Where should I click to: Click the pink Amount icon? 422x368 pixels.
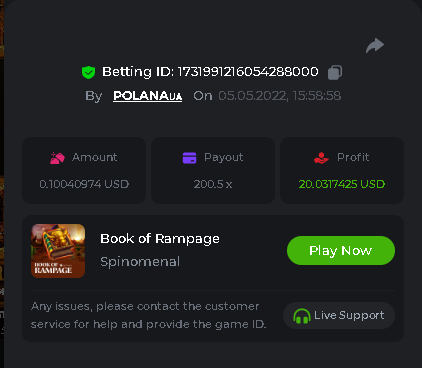point(57,158)
